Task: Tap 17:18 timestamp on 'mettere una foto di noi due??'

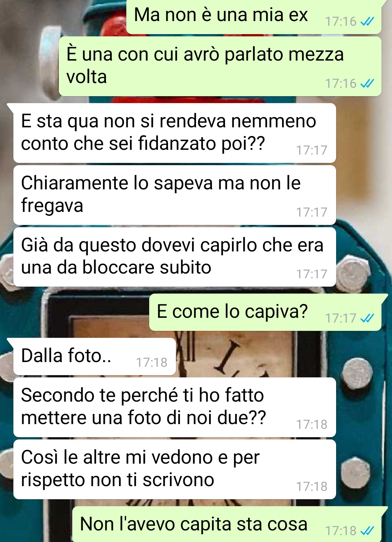Action: 312,424
